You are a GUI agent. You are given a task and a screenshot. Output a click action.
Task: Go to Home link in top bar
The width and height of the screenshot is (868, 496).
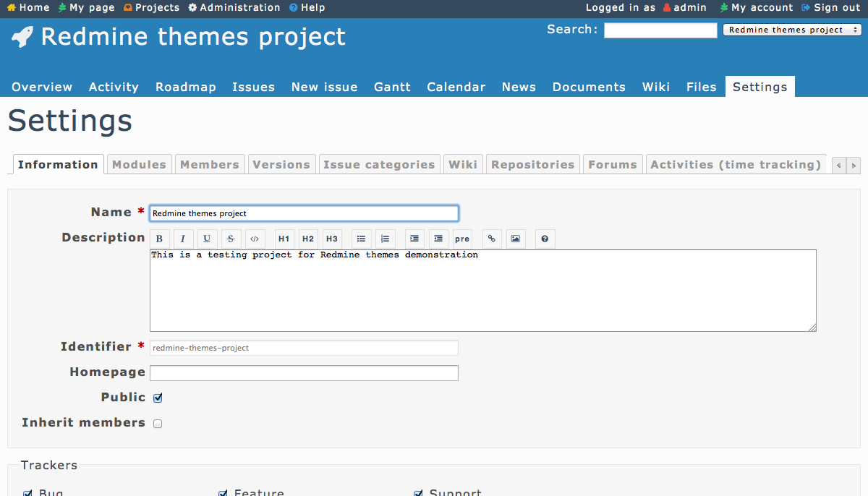pyautogui.click(x=28, y=7)
